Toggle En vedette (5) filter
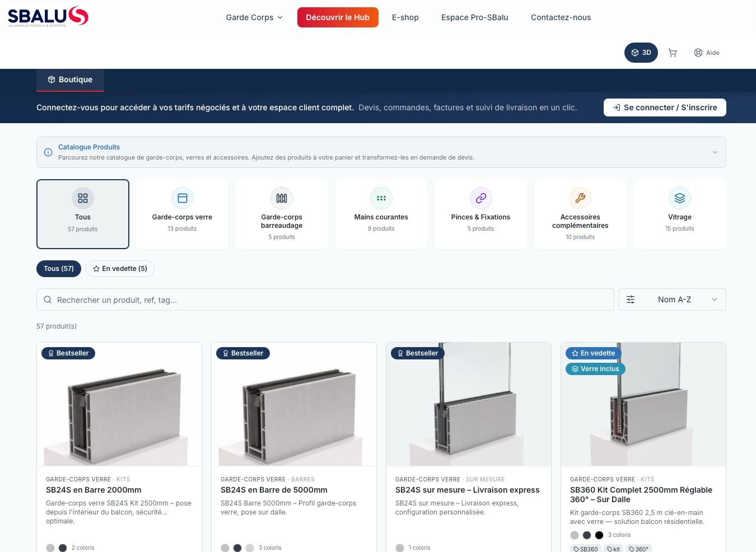The image size is (756, 552). [x=120, y=269]
